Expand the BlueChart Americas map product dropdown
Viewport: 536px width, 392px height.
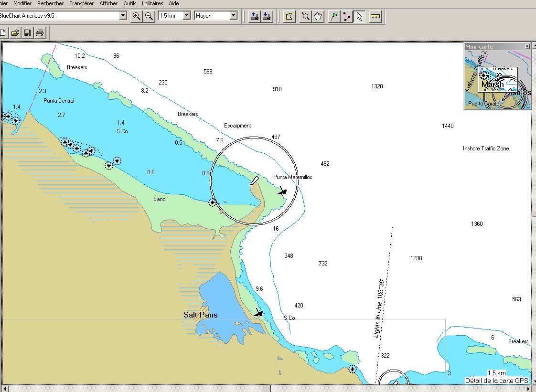coord(123,16)
